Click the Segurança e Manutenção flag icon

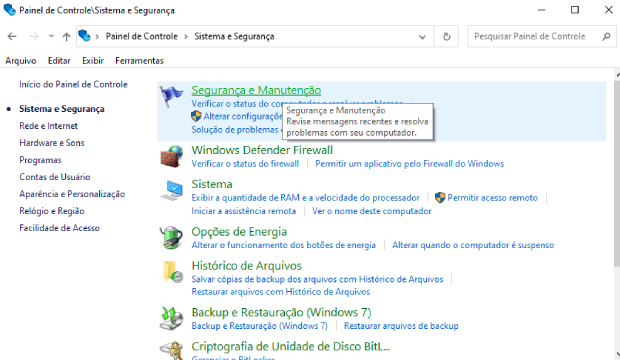(x=172, y=96)
